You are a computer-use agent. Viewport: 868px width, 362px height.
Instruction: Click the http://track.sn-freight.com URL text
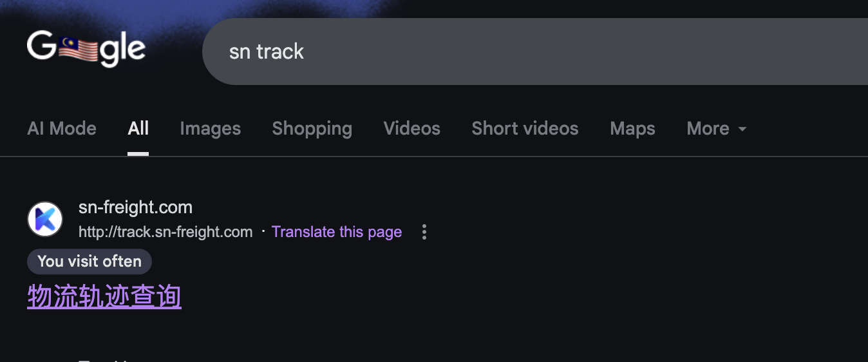pos(165,232)
